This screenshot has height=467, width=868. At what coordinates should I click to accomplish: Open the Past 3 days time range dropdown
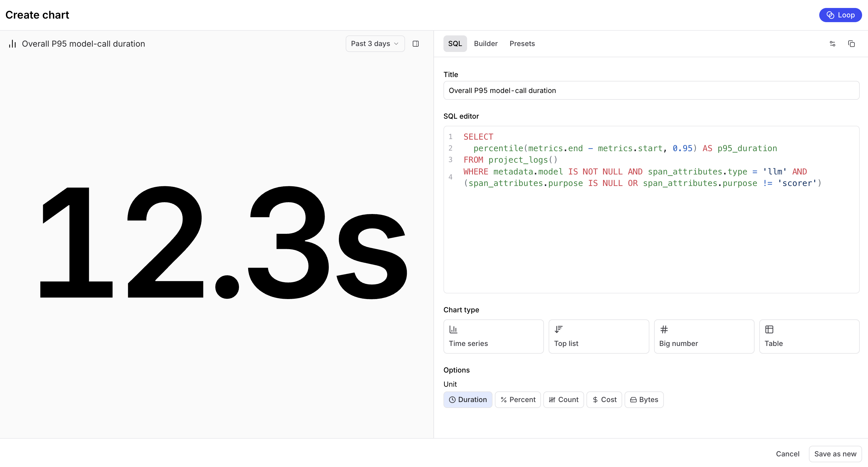point(375,44)
